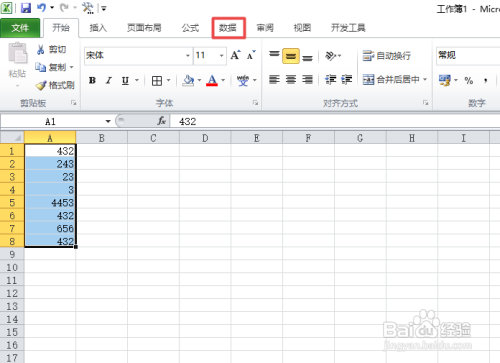Click the Excel application logo icon

click(x=7, y=8)
